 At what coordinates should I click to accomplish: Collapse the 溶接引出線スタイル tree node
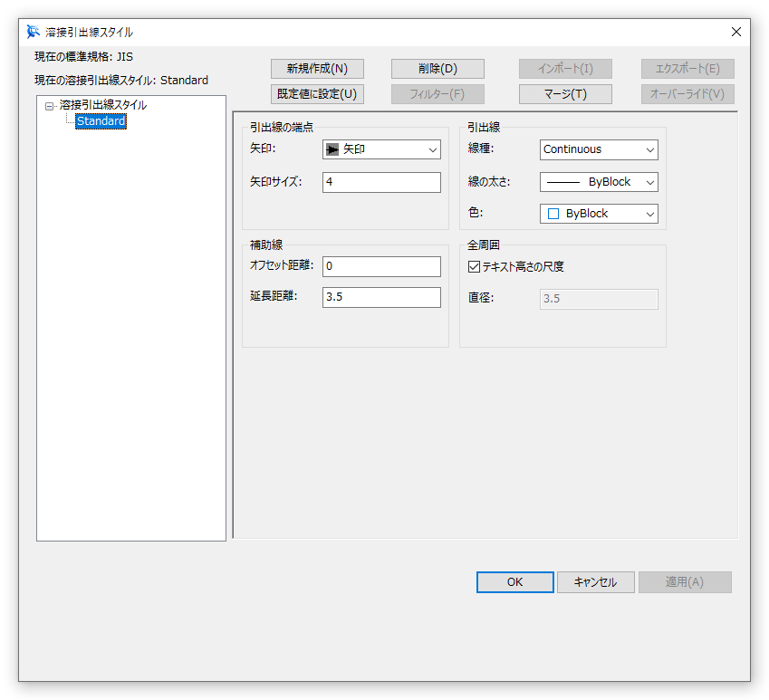coord(49,106)
